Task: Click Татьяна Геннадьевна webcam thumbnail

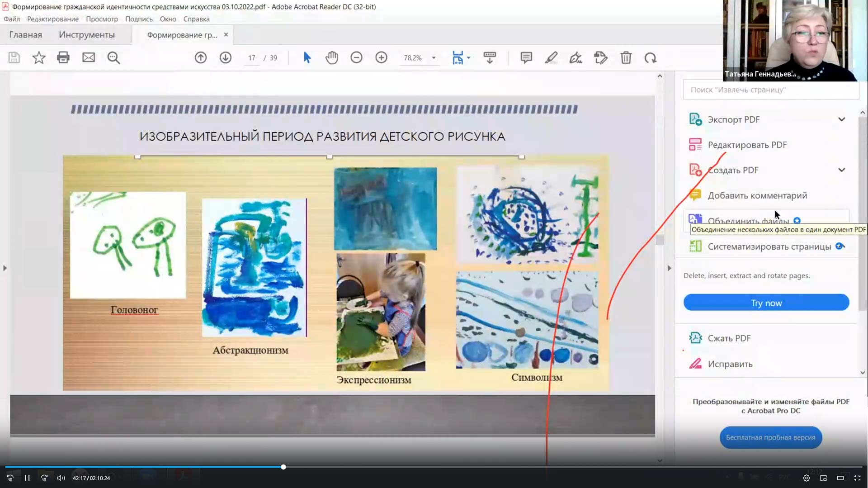Action: pyautogui.click(x=795, y=40)
